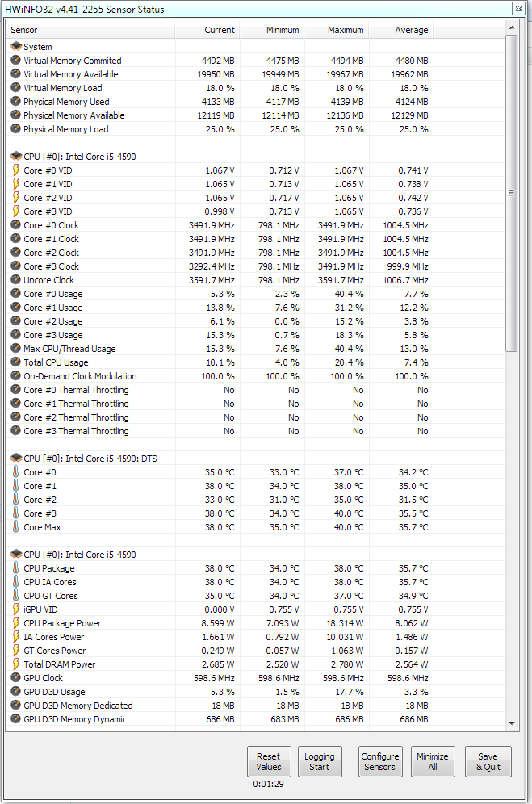Click the CPU GT Cores thermometer icon
Viewport: 532px width, 804px height.
[16, 596]
